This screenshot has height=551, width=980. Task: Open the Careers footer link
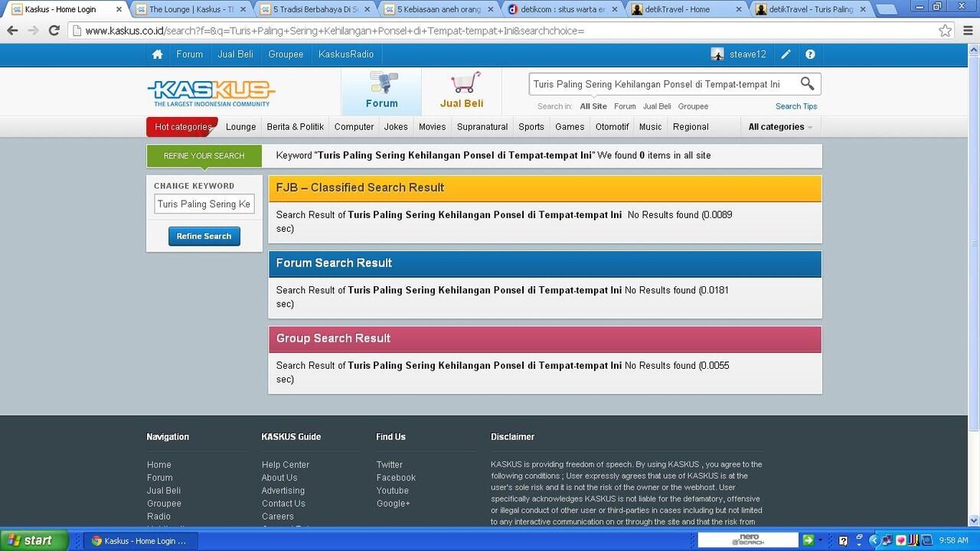(x=278, y=517)
